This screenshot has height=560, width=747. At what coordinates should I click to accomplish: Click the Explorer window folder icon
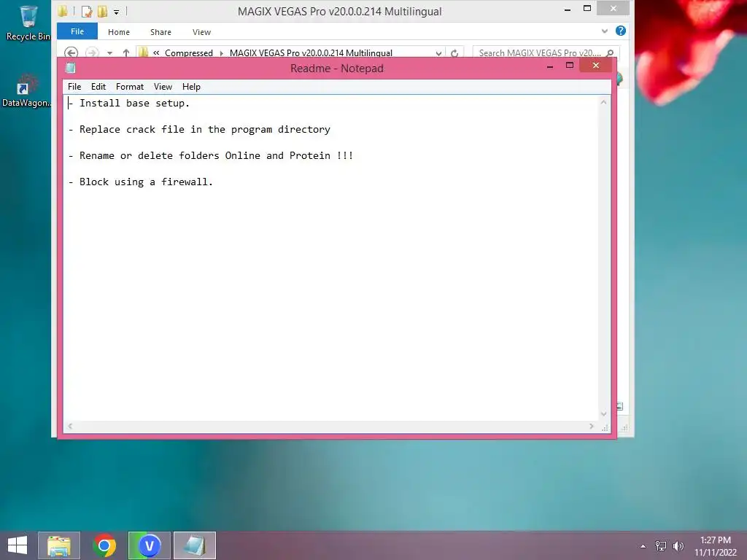pos(63,11)
